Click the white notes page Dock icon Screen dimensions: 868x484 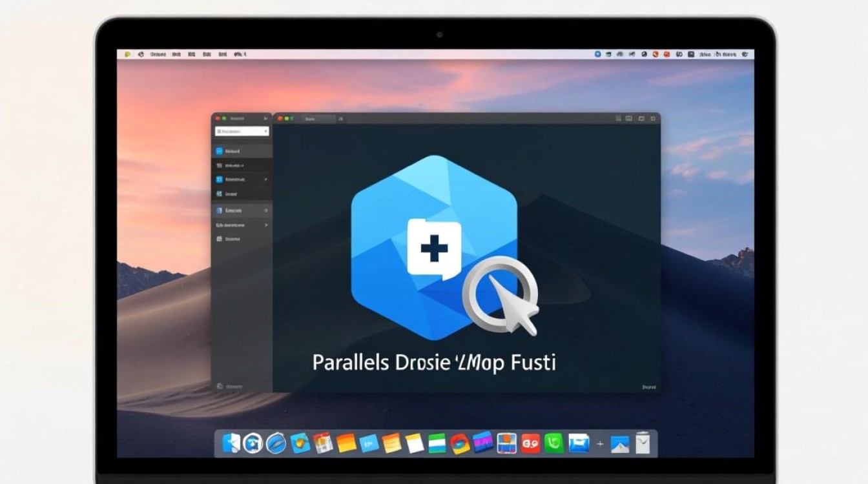414,443
